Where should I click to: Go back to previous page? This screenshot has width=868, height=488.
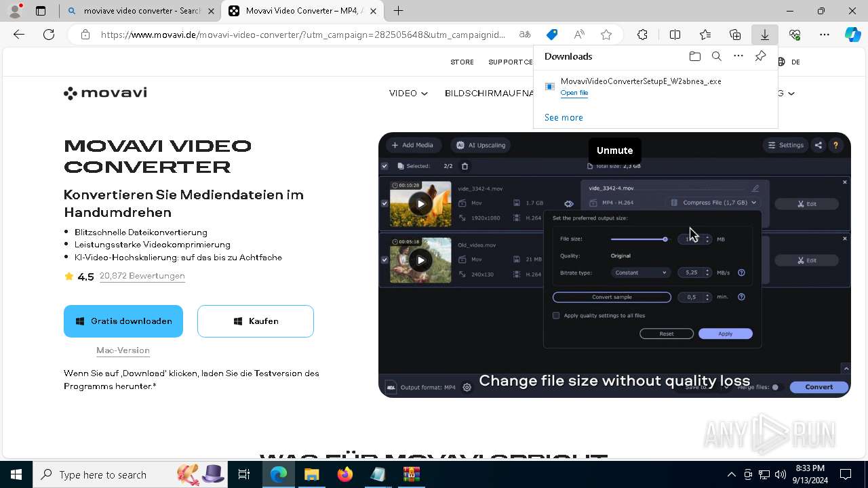click(19, 35)
